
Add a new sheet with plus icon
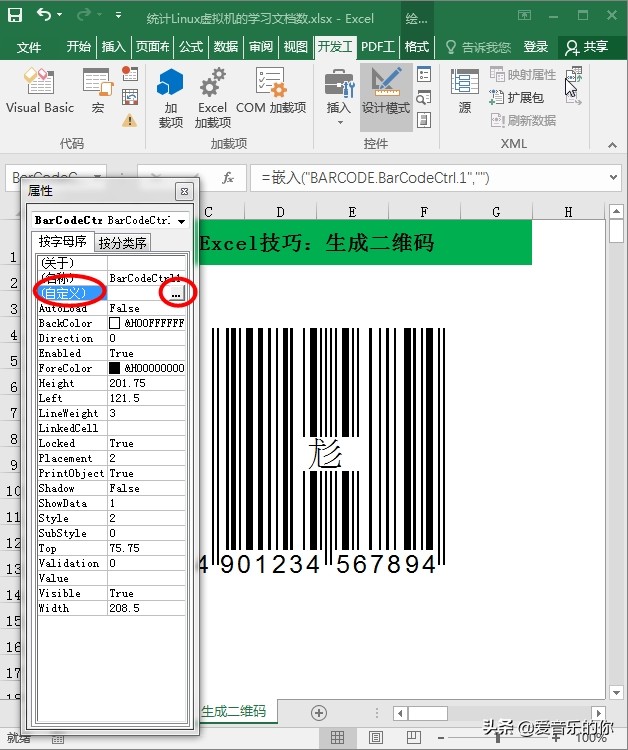319,713
